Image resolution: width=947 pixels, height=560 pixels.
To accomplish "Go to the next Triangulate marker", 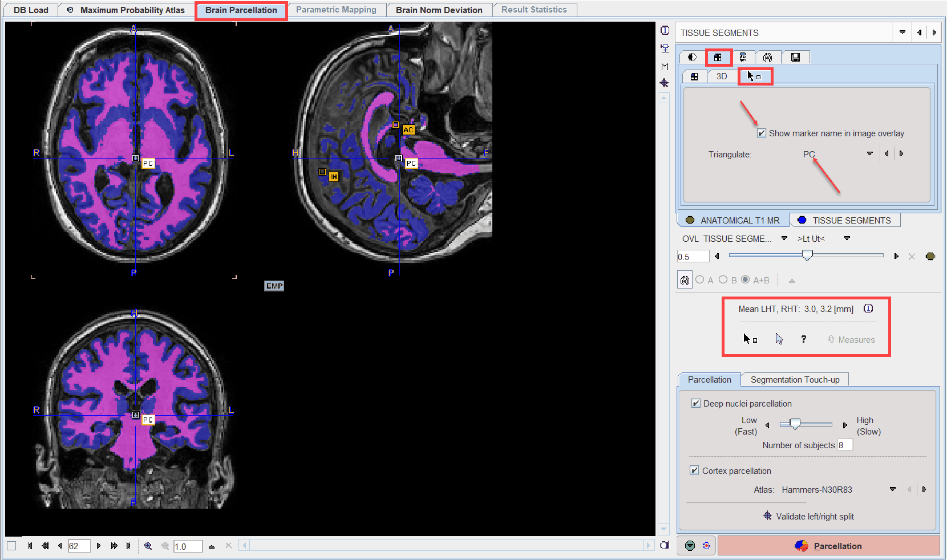I will point(901,154).
